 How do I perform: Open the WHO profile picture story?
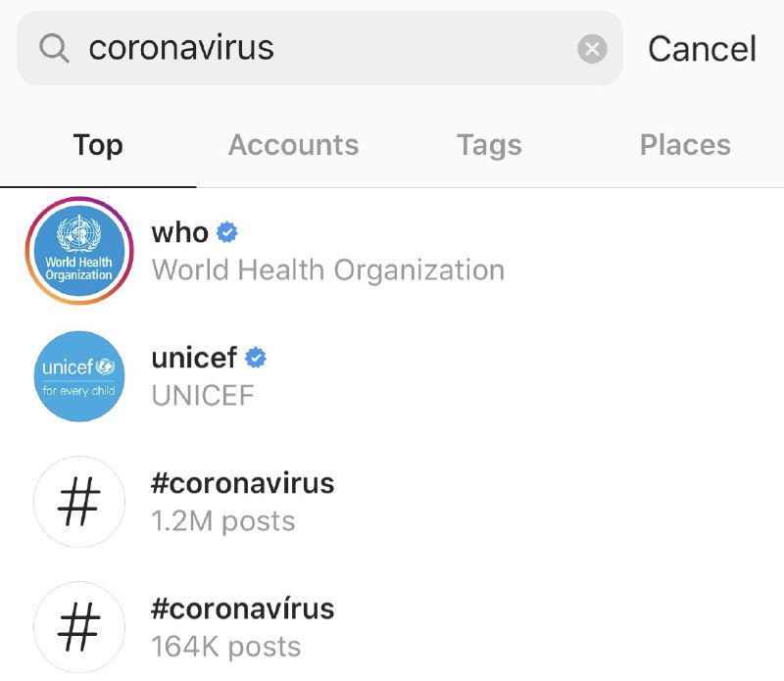tap(78, 251)
